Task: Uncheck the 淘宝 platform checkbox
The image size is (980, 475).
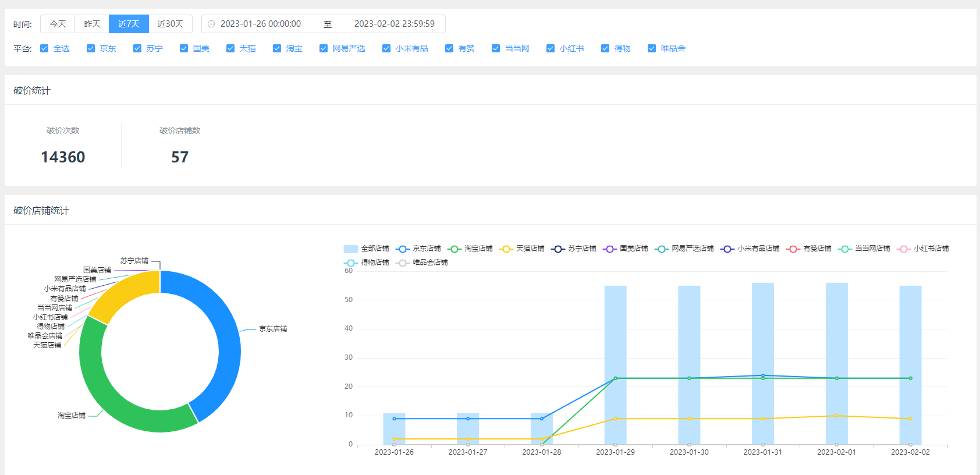Action: 277,48
